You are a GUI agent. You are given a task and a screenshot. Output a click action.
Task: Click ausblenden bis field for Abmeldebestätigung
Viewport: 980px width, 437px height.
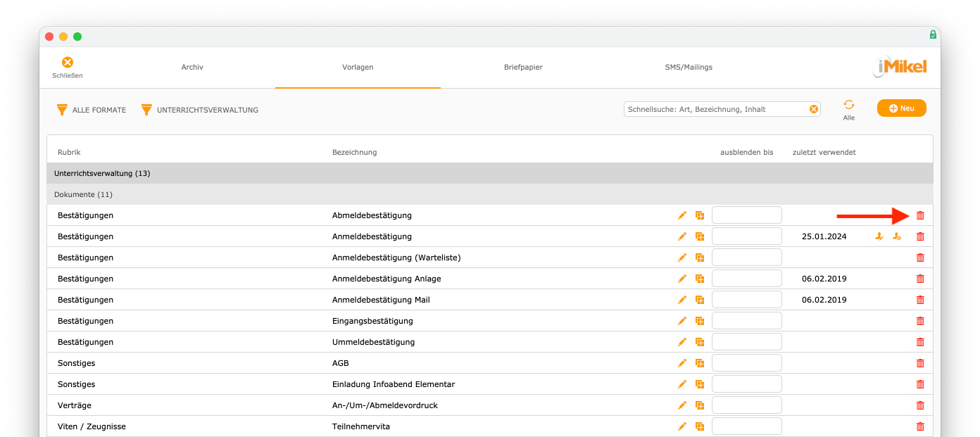pyautogui.click(x=747, y=215)
